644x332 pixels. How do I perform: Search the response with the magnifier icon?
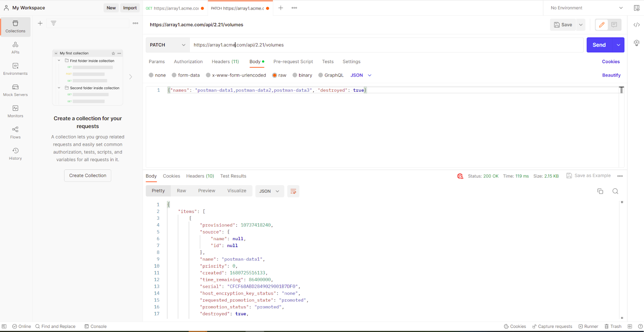615,191
